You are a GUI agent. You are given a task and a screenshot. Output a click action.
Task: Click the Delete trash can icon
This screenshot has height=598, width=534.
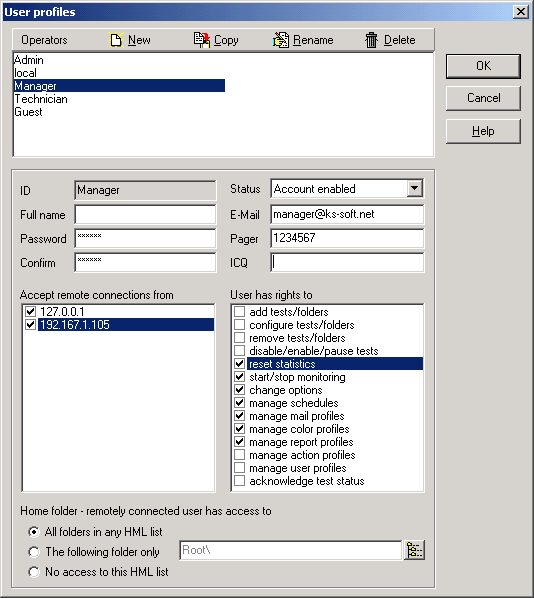click(371, 40)
